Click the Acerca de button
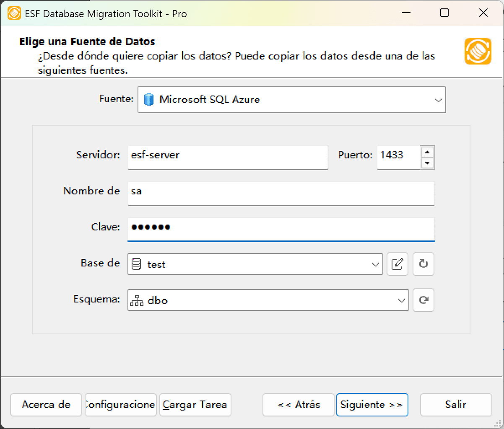The height and width of the screenshot is (429, 504). tap(46, 405)
